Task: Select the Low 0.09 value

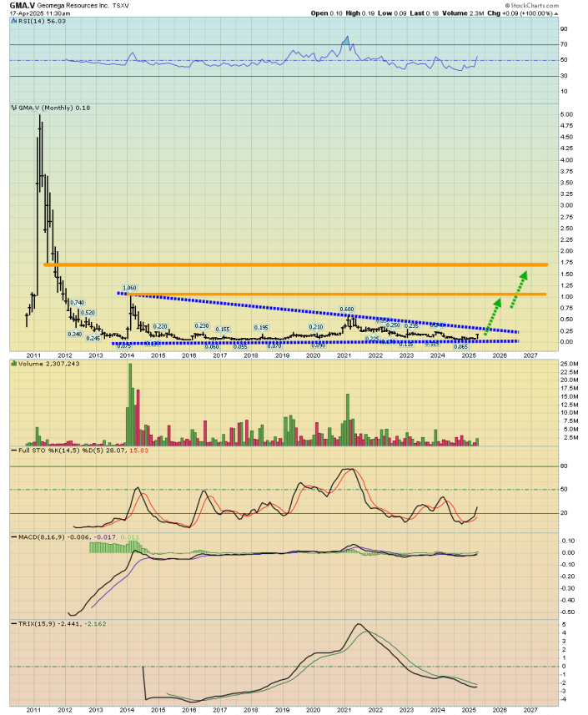Action: coord(392,13)
